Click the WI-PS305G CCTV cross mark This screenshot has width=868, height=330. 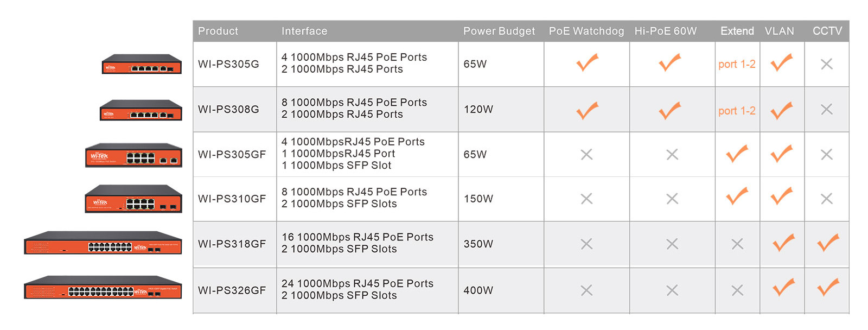click(x=827, y=64)
